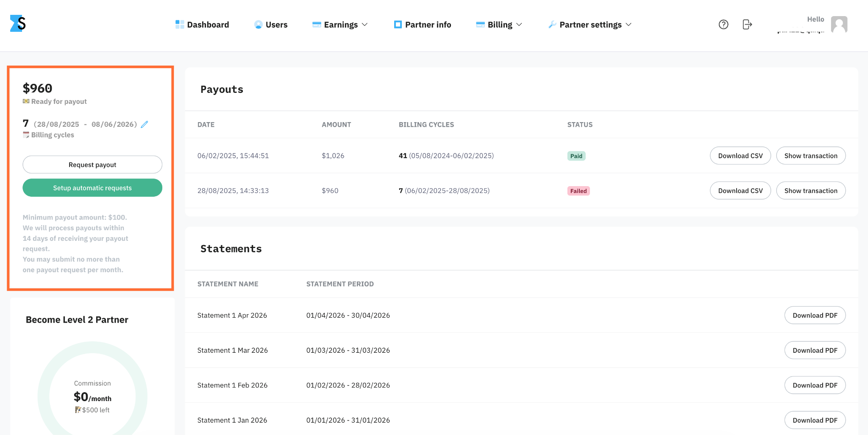The image size is (868, 435).
Task: Click the Dashboard grid icon
Action: (180, 25)
